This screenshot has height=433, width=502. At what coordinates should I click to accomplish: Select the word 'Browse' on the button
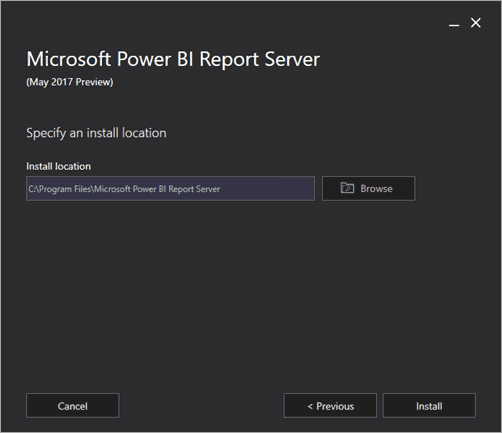pos(376,189)
